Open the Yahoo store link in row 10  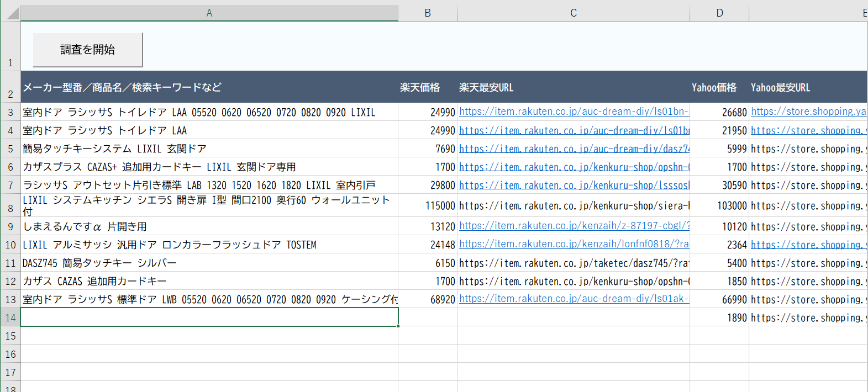click(807, 245)
